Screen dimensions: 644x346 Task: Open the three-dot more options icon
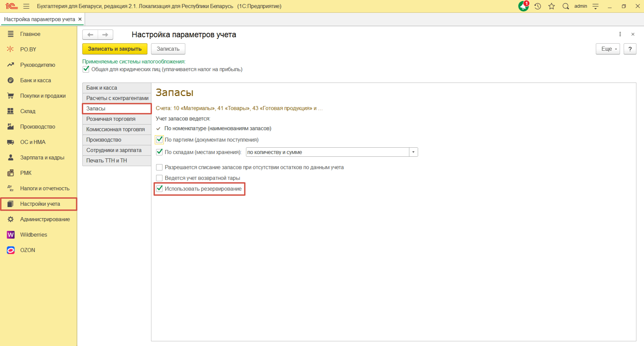(620, 34)
